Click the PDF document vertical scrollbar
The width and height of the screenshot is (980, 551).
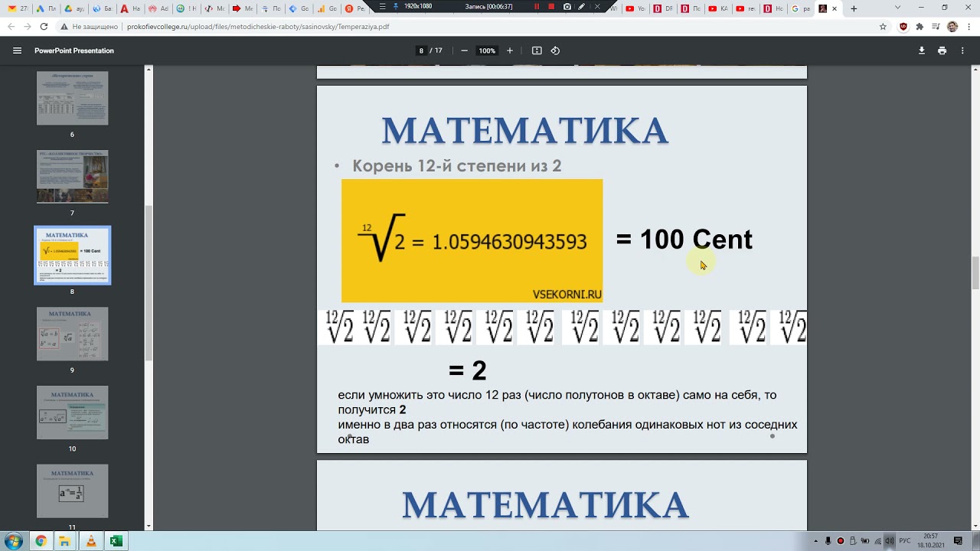[975, 273]
